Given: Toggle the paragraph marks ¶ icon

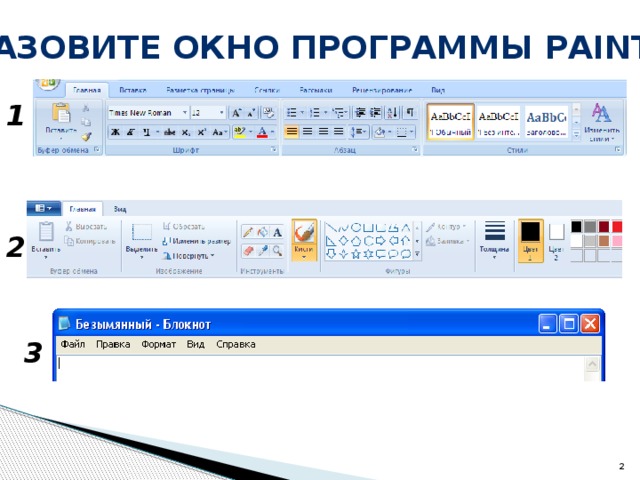Looking at the screenshot, I should pyautogui.click(x=410, y=112).
